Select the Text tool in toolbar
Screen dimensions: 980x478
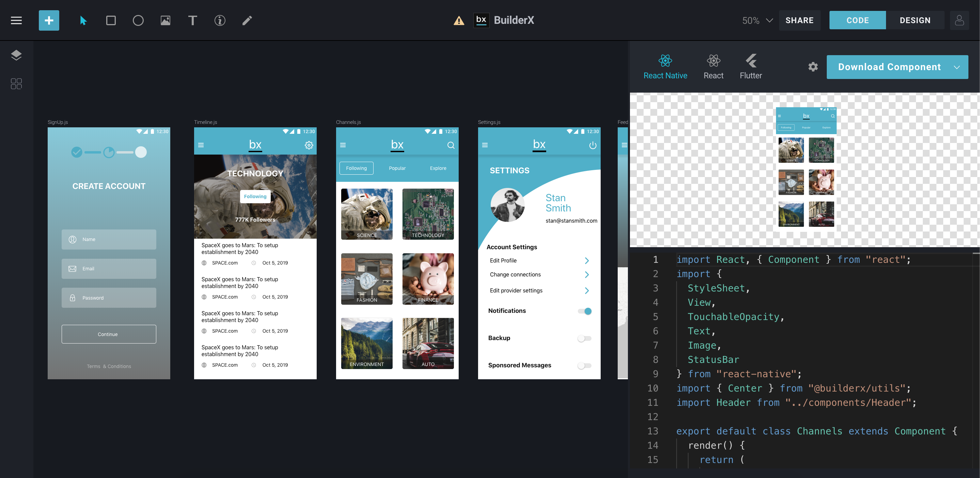[x=192, y=20]
